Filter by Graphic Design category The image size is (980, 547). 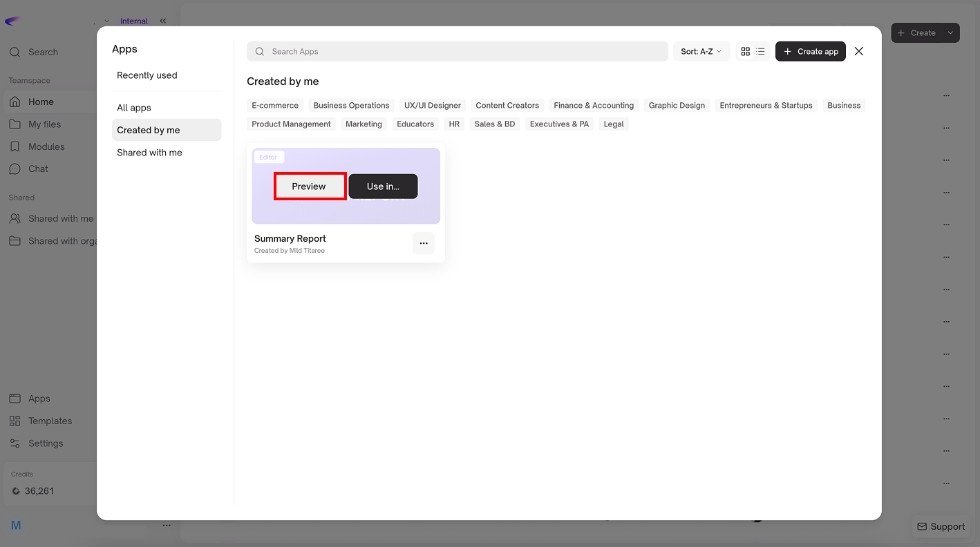click(x=676, y=106)
